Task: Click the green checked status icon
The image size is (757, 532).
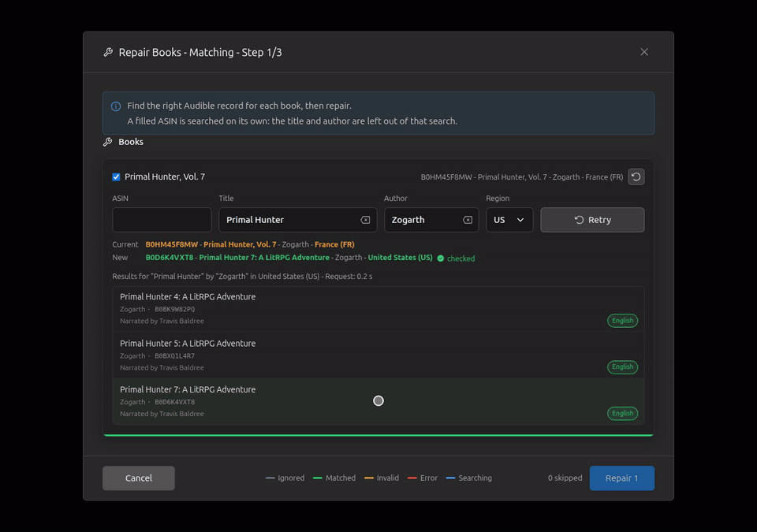Action: click(440, 259)
